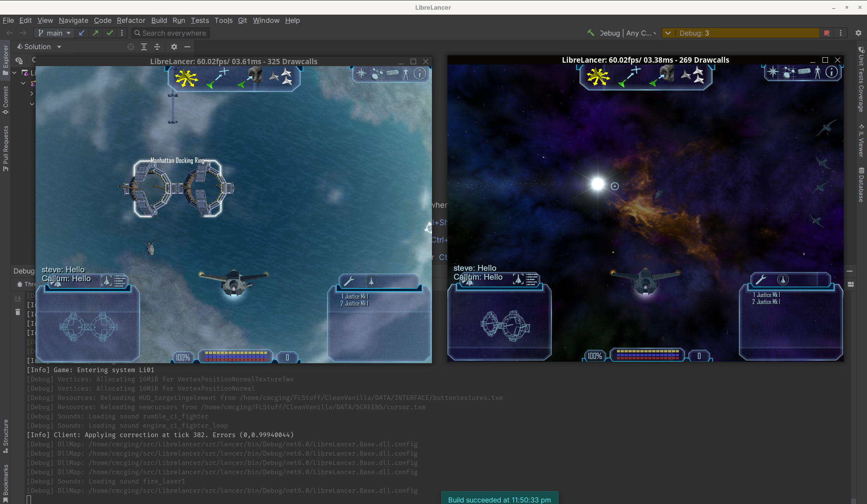867x504 pixels.
Task: Open the Debug run configuration dropdown chevron
Action: click(x=668, y=33)
